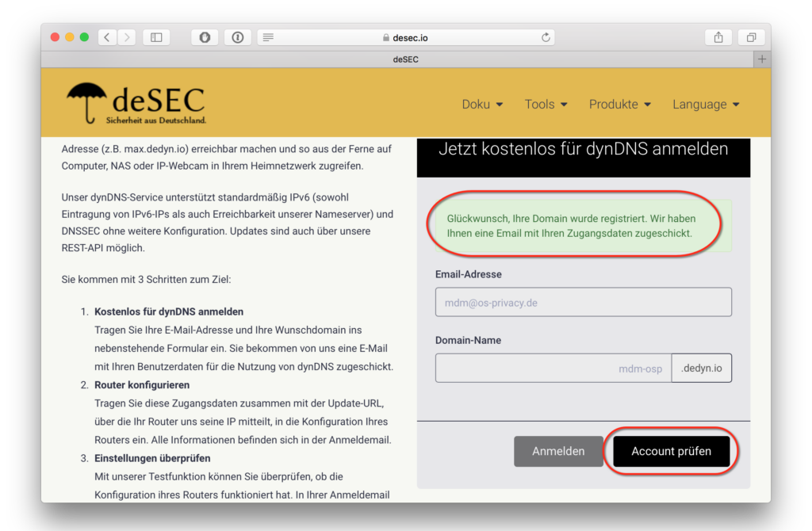Open the Tools dropdown menu
This screenshot has height=531, width=812.
coord(546,105)
